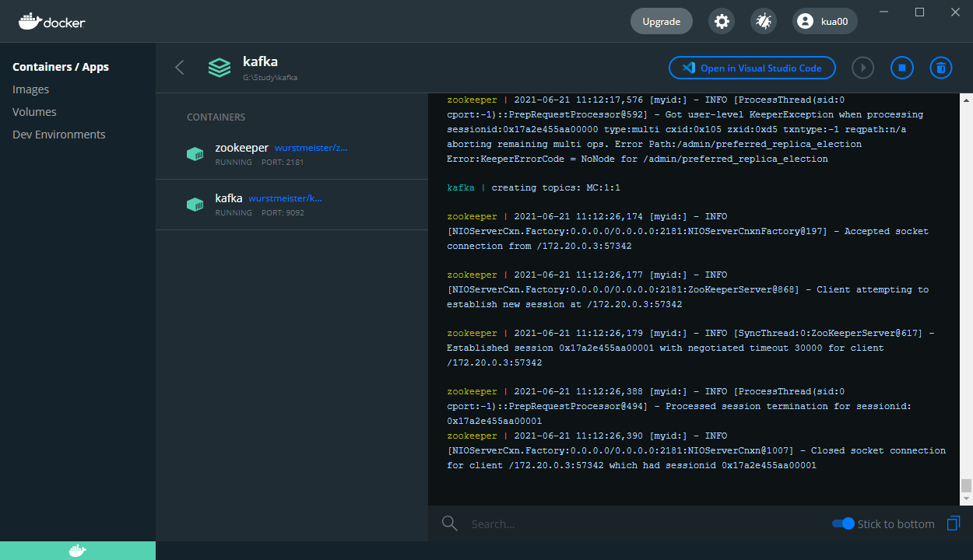Click the 'kafka | creating topics: MC:1:1' log line
The height and width of the screenshot is (560, 973).
tap(533, 187)
